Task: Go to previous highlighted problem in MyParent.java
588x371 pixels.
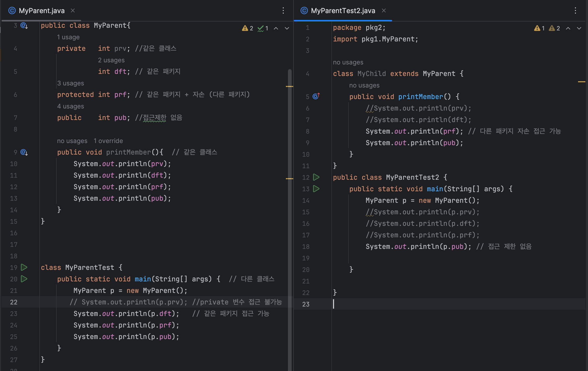Action: [276, 28]
